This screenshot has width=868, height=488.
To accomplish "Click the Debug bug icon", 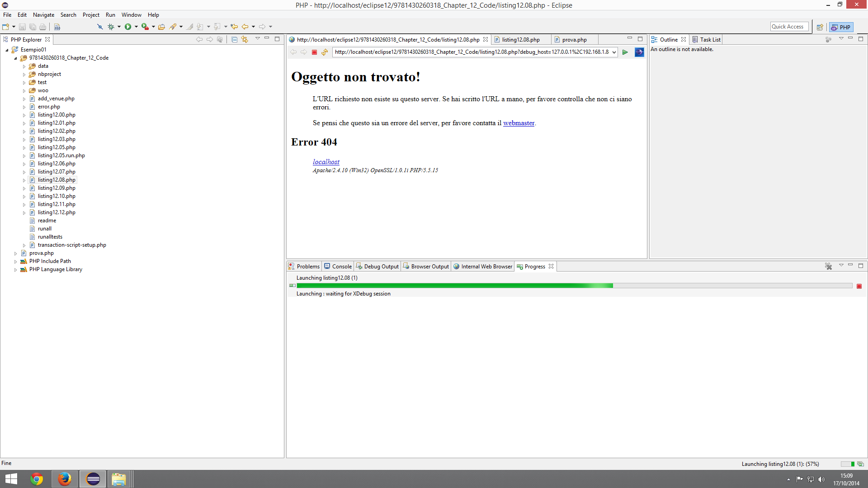I will pos(111,27).
